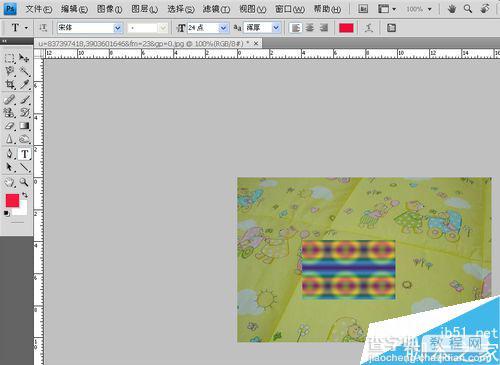Select the Clone Stamp tool
The image size is (500, 365).
coord(10,112)
